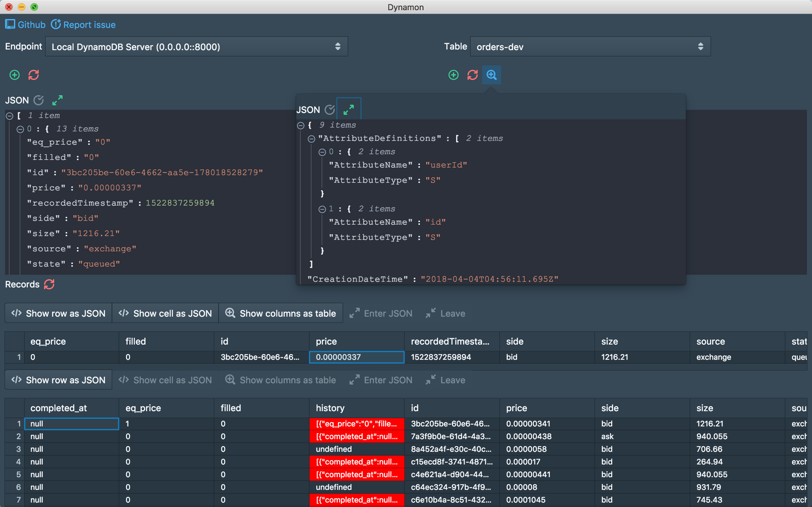Expand the left JSON editor to fullscreen
812x507 pixels.
57,100
